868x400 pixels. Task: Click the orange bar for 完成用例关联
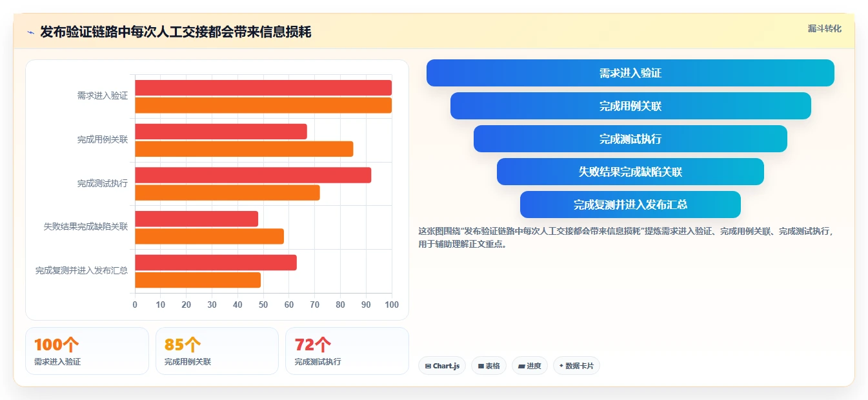244,149
